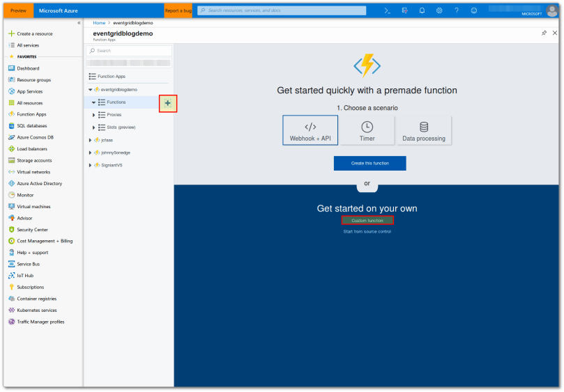564x392 pixels.
Task: Click the Custom function link
Action: coord(367,220)
